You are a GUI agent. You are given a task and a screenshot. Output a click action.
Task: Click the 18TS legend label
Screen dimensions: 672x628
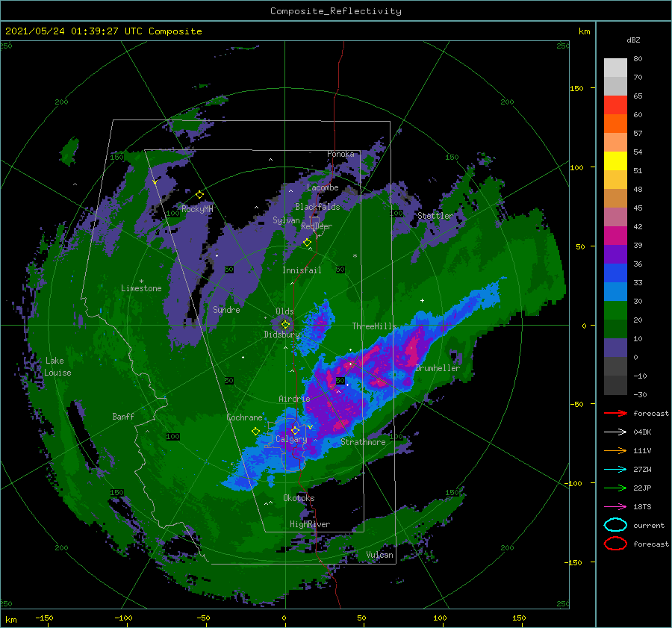(642, 506)
